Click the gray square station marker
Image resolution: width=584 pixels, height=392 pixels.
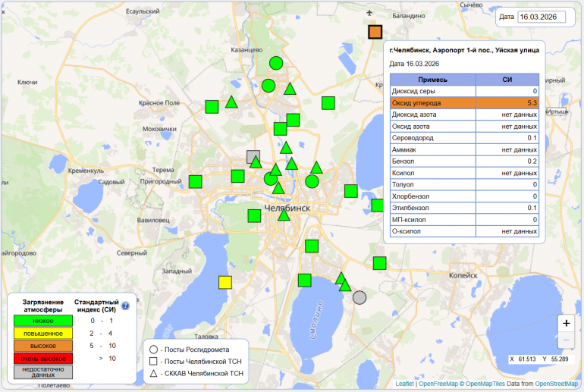click(x=253, y=157)
